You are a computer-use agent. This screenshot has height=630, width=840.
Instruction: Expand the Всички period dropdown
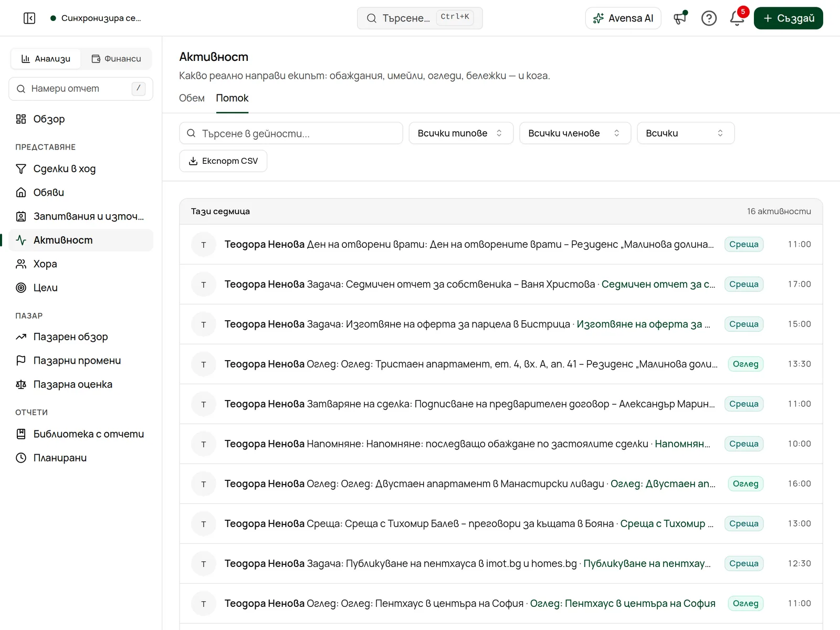click(686, 133)
